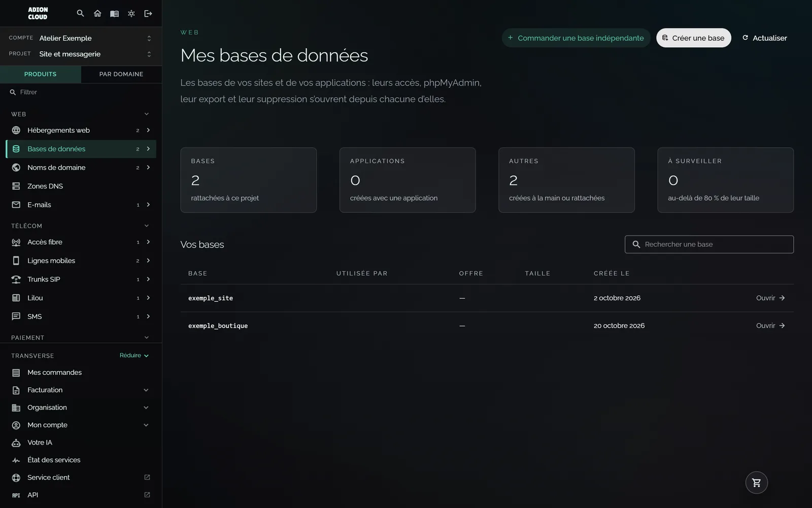Open the search magnifier in top bar
Image resolution: width=812 pixels, height=508 pixels.
coord(80,14)
